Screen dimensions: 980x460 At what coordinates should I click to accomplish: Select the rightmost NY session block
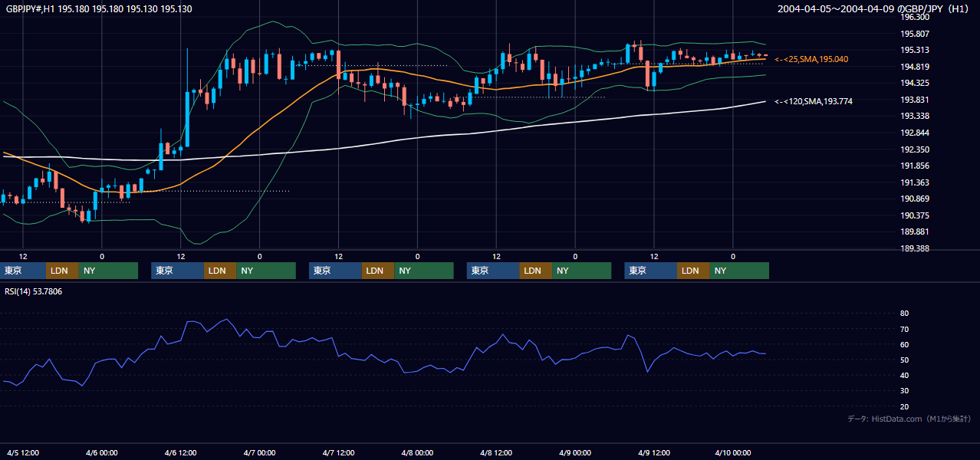tap(739, 271)
